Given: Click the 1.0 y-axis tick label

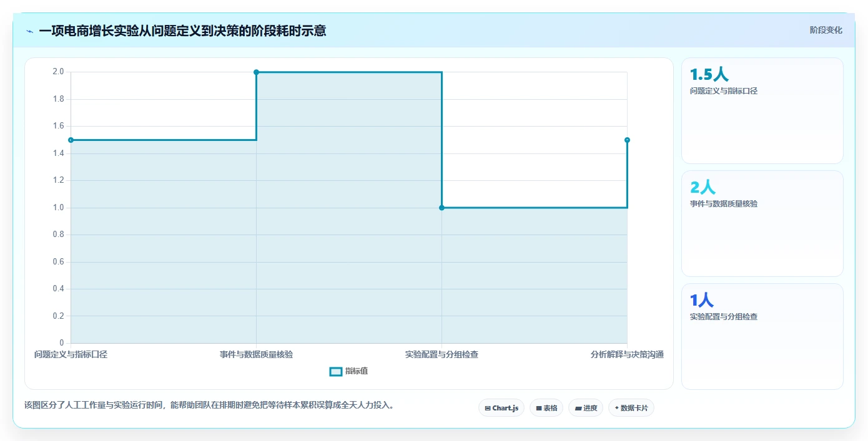Looking at the screenshot, I should coord(58,208).
